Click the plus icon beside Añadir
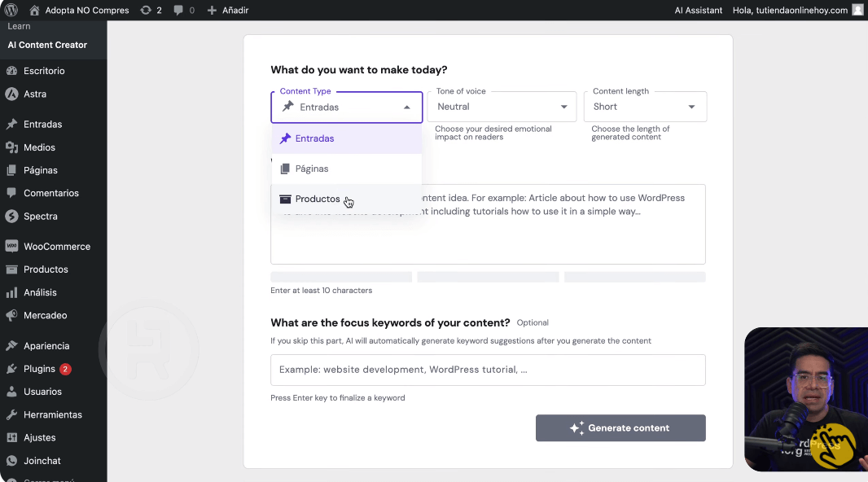The width and height of the screenshot is (868, 482). point(212,10)
